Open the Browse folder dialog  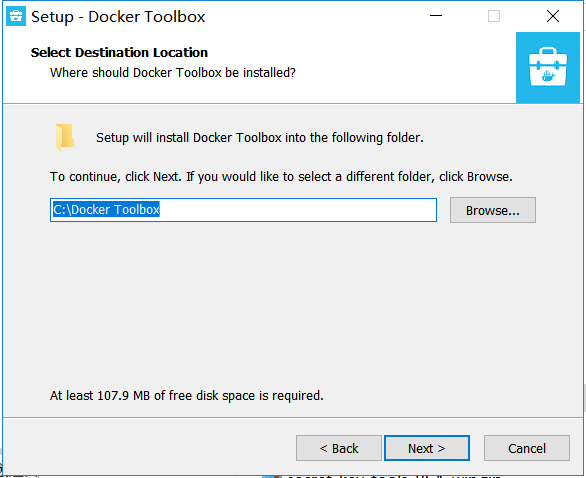tap(493, 210)
